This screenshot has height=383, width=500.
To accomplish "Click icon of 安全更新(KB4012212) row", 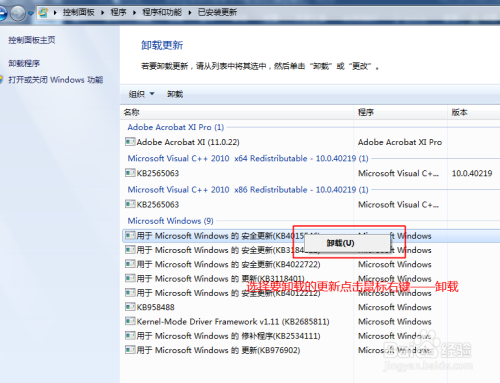I will [x=130, y=293].
